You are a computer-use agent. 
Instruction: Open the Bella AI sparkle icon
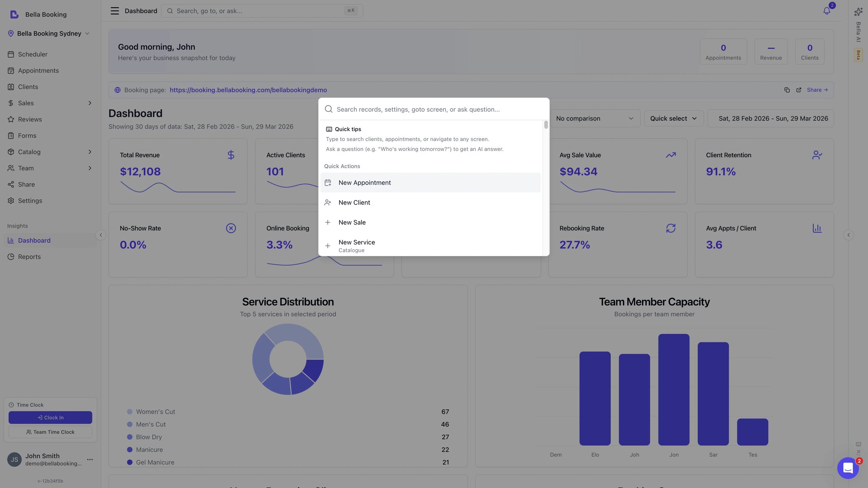tap(858, 11)
